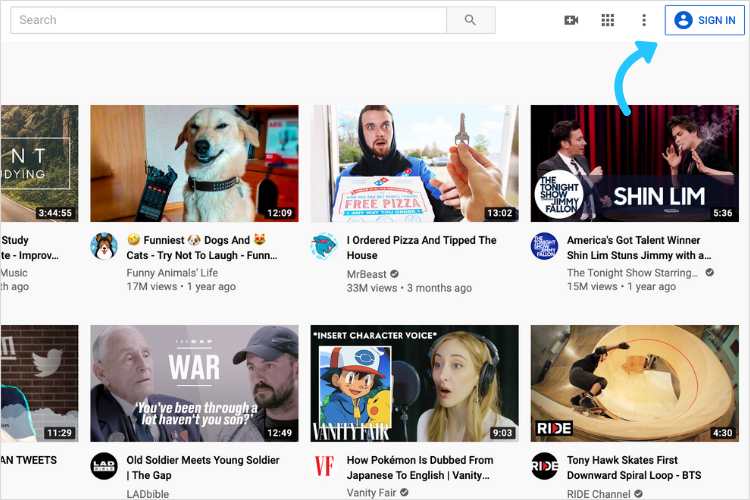This screenshot has width=750, height=500.
Task: Click the 3:44:55 duration badge
Action: [x=55, y=213]
